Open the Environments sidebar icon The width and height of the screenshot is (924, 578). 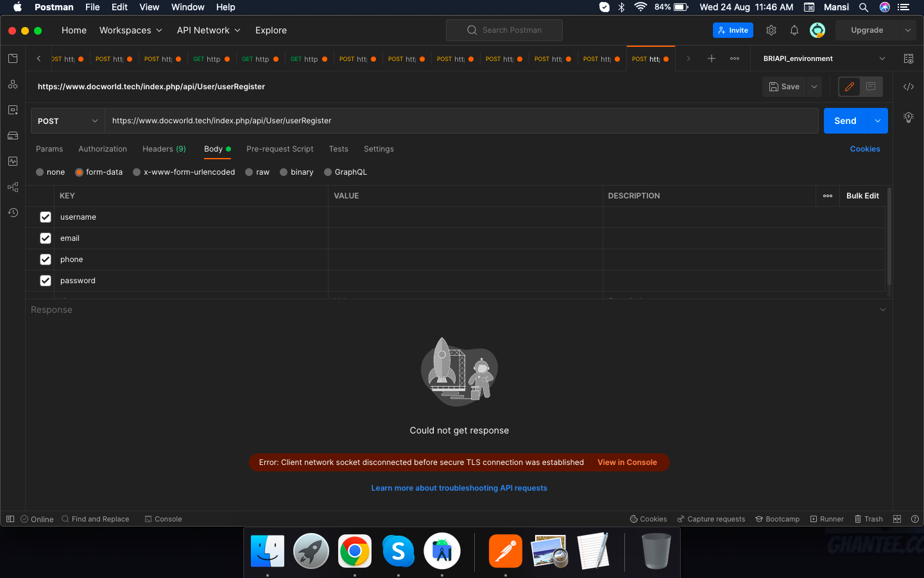[13, 110]
